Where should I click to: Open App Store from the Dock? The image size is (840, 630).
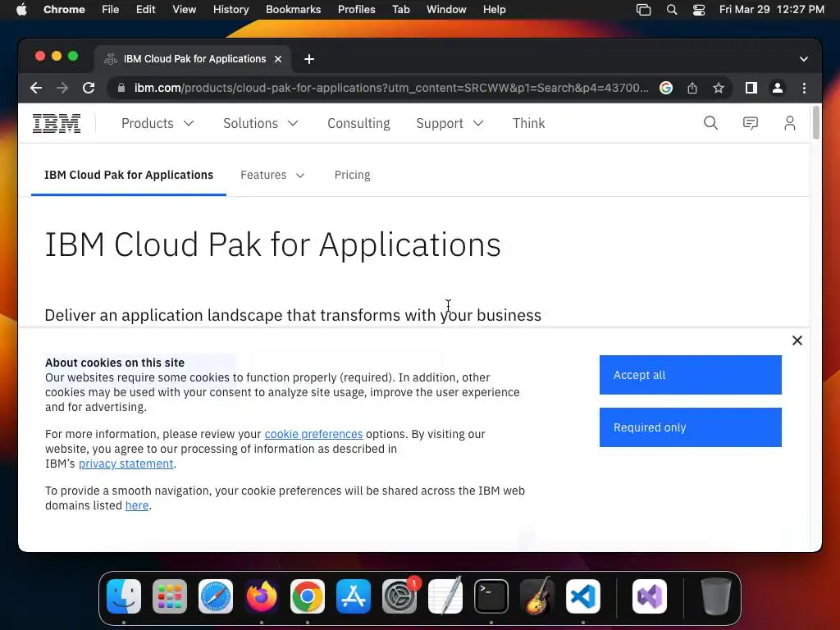(x=354, y=596)
